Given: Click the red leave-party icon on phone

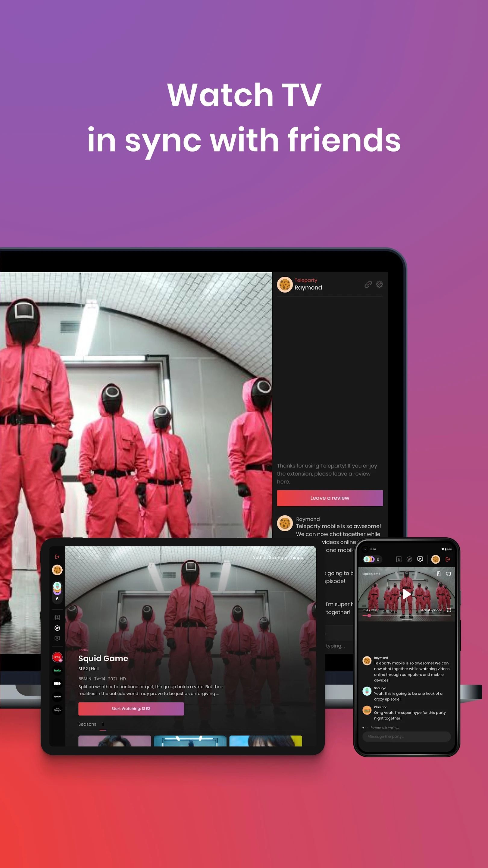Looking at the screenshot, I should (x=448, y=559).
